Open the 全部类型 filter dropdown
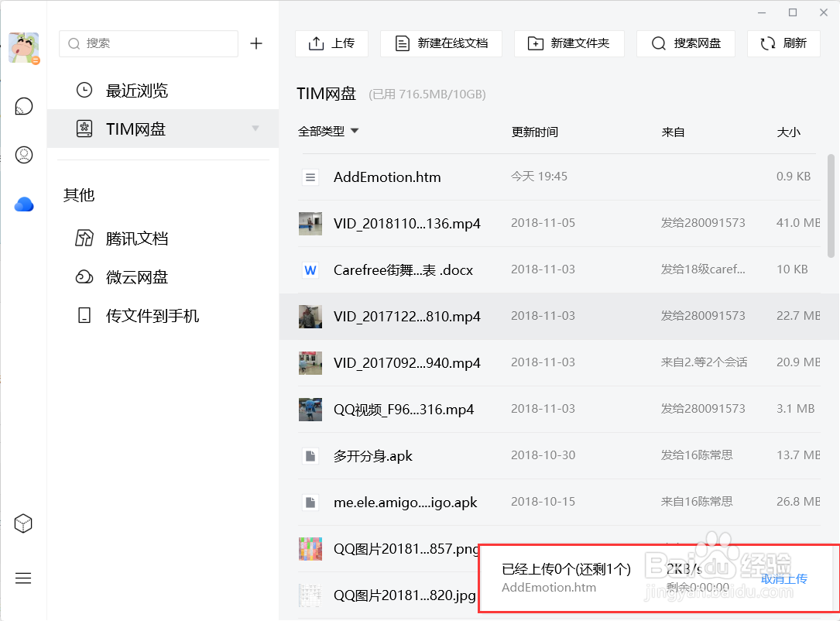 coord(327,132)
